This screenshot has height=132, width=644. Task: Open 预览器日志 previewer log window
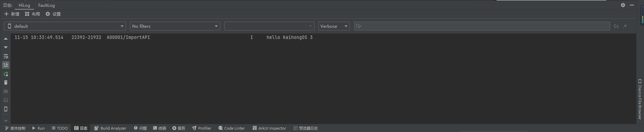coord(306,128)
